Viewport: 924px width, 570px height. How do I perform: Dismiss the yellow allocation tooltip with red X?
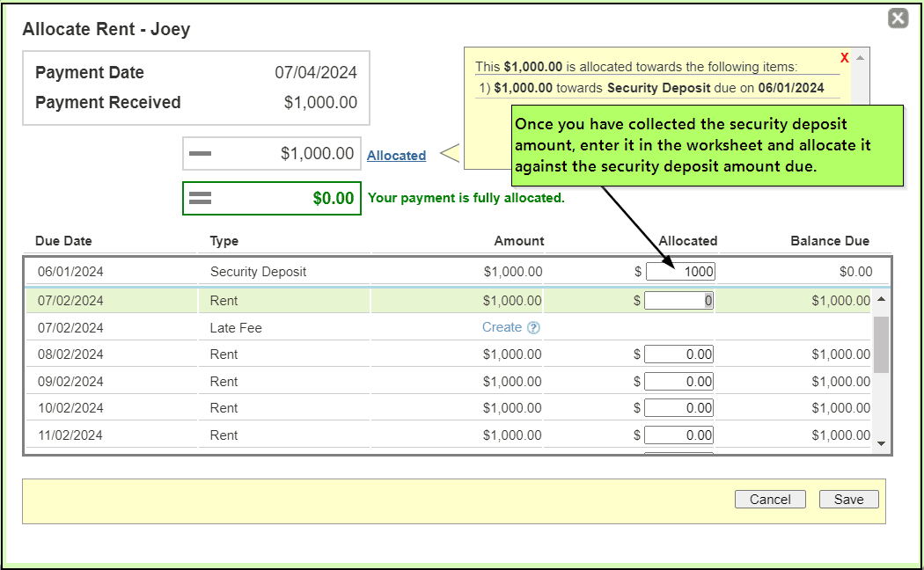844,58
